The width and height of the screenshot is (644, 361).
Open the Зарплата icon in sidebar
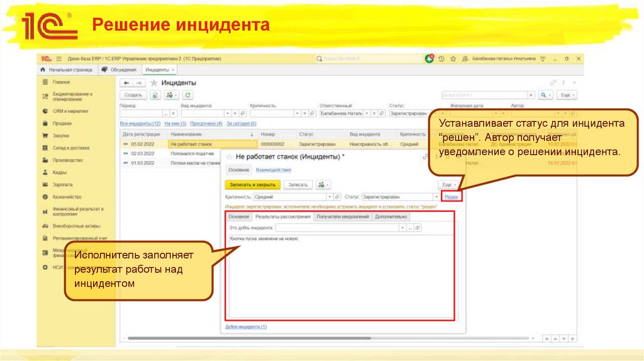click(45, 185)
